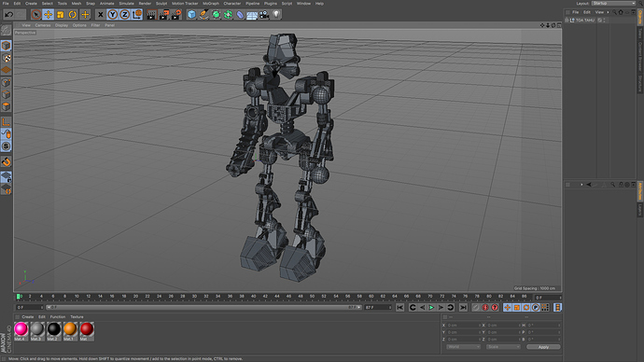Open the material manager Texture menu
The image size is (644, 362).
tap(77, 317)
